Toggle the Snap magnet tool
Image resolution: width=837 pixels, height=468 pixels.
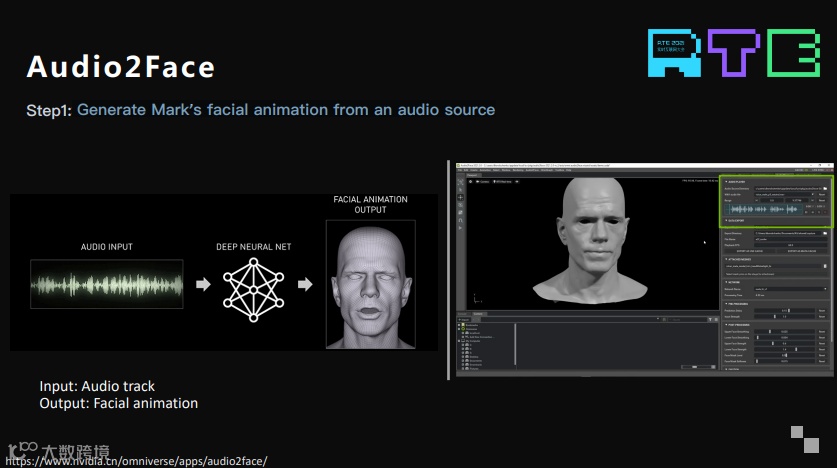click(x=460, y=220)
